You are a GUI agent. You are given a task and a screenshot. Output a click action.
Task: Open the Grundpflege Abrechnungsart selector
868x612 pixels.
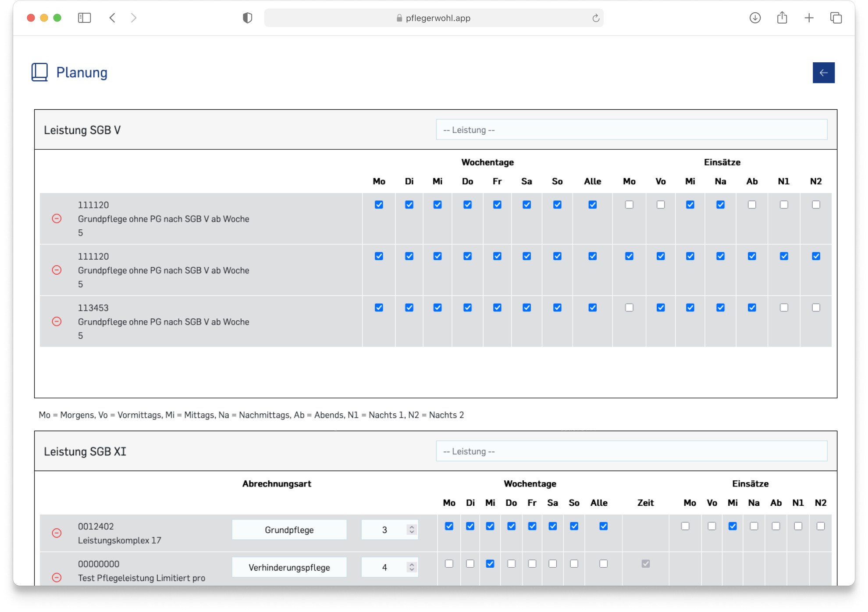click(289, 530)
